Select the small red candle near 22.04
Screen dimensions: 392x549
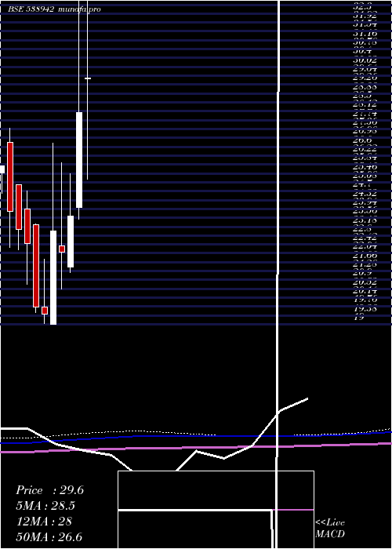[62, 249]
